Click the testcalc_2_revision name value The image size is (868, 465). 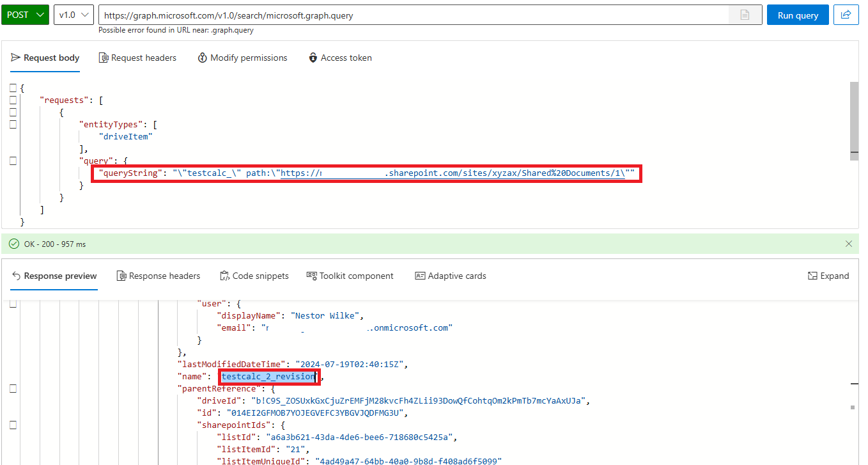(269, 377)
